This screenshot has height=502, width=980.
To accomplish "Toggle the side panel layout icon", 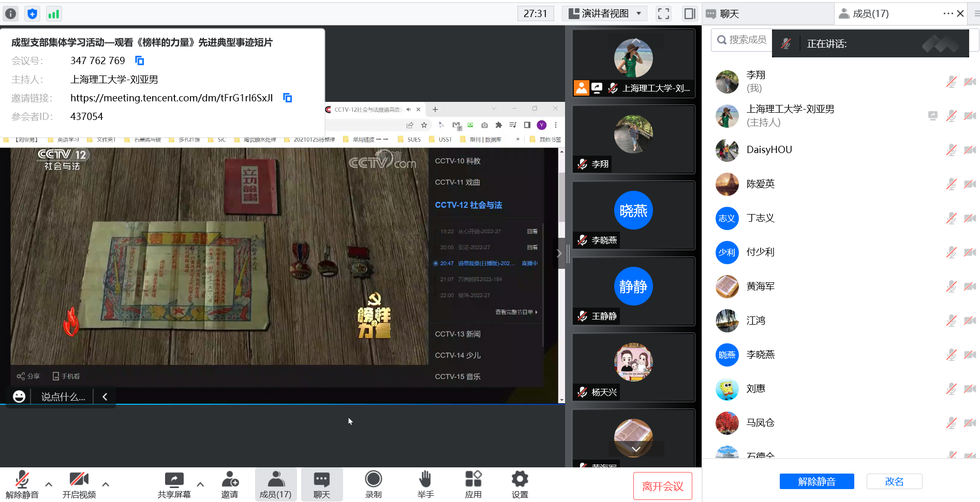I will coord(689,13).
